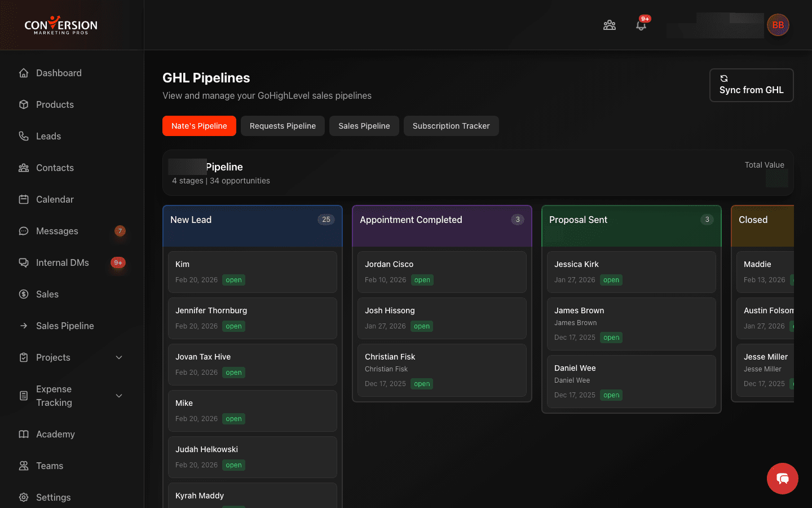The height and width of the screenshot is (508, 812).
Task: Open the Contacts section
Action: 55,168
